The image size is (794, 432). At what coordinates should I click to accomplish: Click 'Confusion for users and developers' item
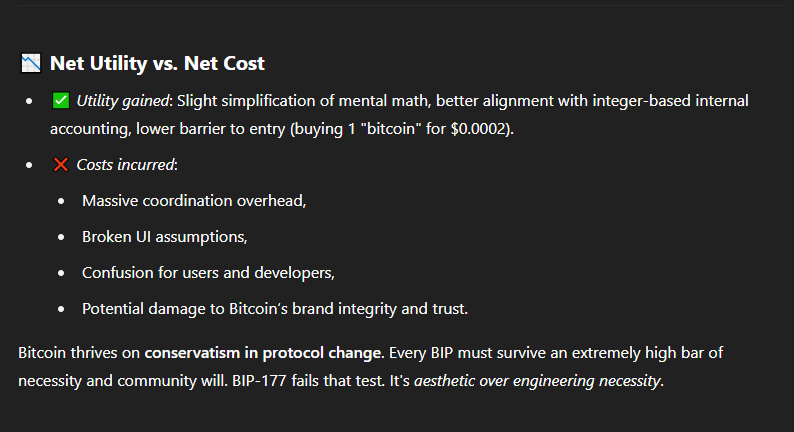pos(208,273)
